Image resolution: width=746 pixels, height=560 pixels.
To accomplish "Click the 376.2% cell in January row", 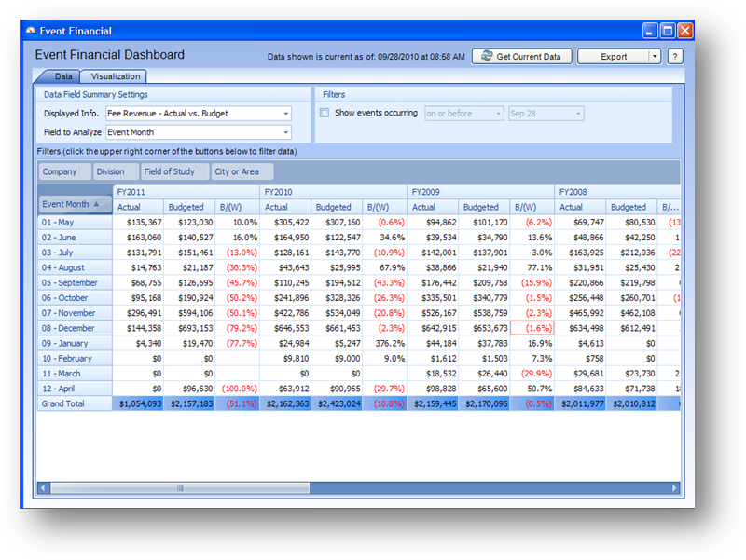I will click(384, 343).
